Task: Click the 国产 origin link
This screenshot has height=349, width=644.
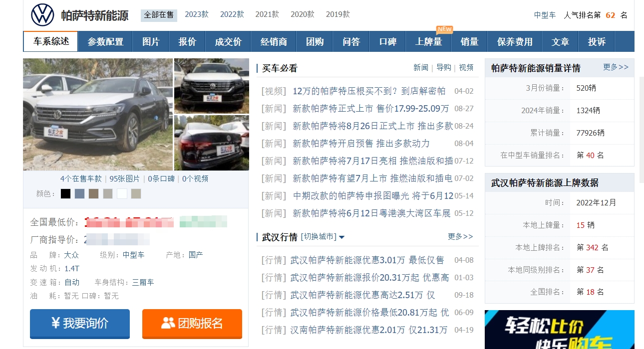Action: 196,255
